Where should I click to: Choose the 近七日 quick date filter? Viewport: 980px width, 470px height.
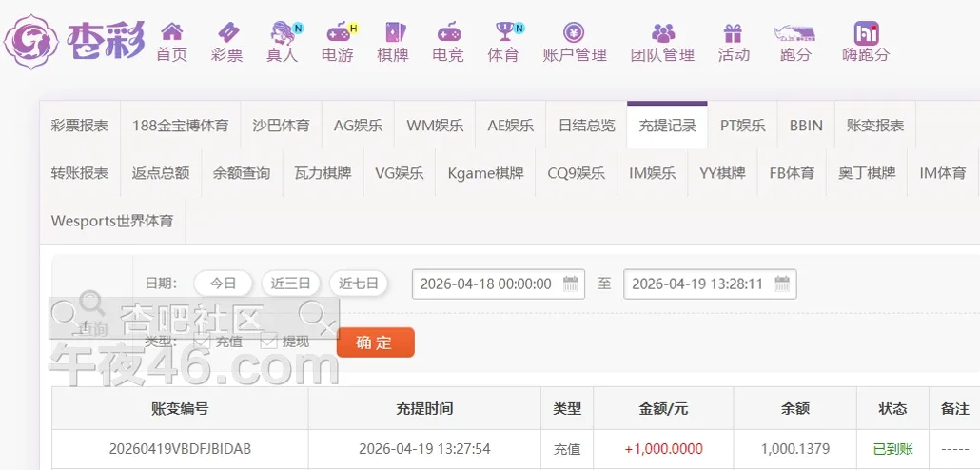(x=359, y=284)
